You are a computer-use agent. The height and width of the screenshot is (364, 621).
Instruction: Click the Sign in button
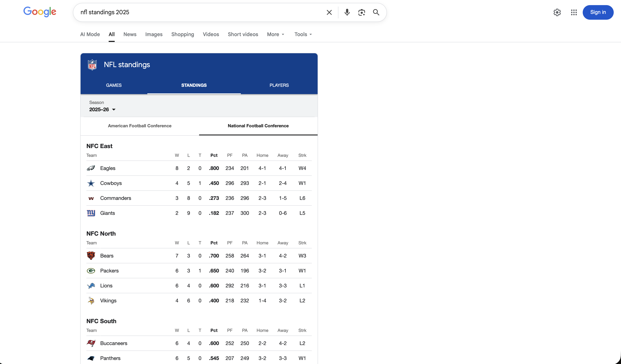598,12
